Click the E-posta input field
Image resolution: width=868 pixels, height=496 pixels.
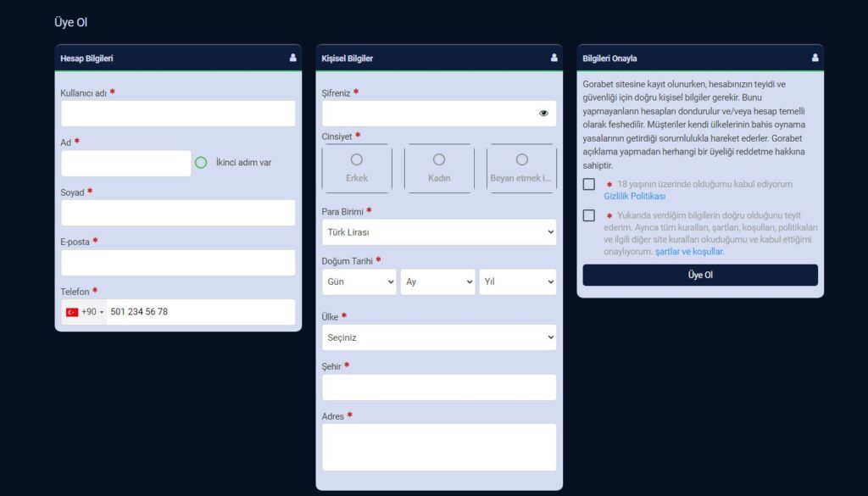(178, 263)
